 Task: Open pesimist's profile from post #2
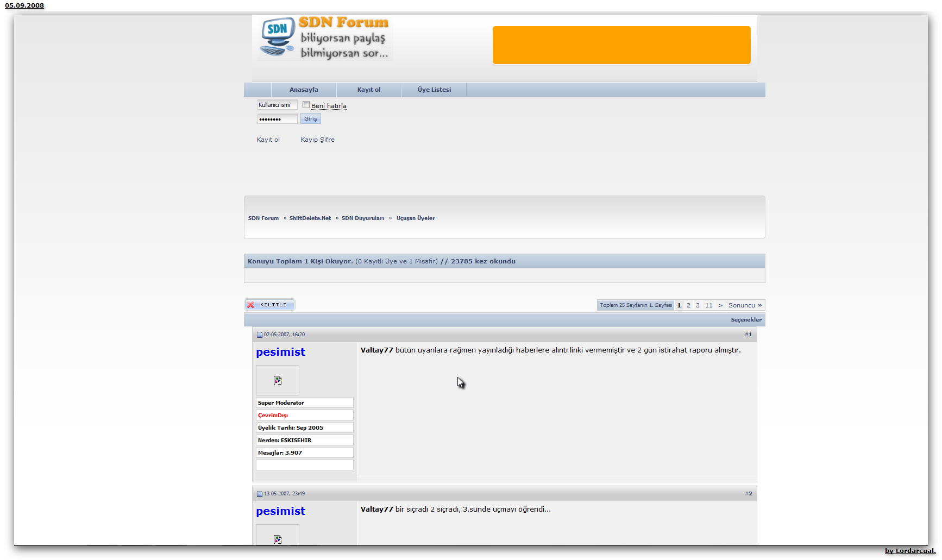click(281, 511)
